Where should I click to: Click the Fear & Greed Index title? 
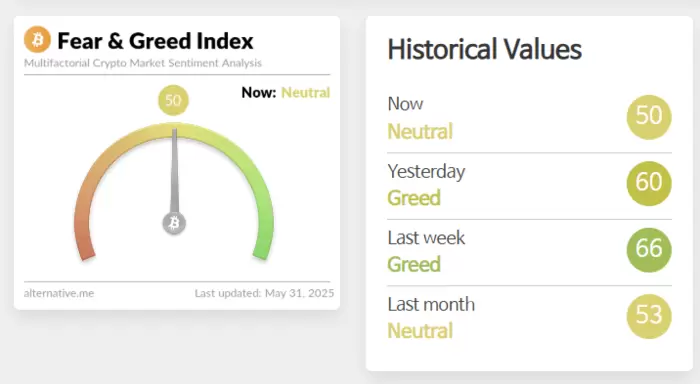155,41
